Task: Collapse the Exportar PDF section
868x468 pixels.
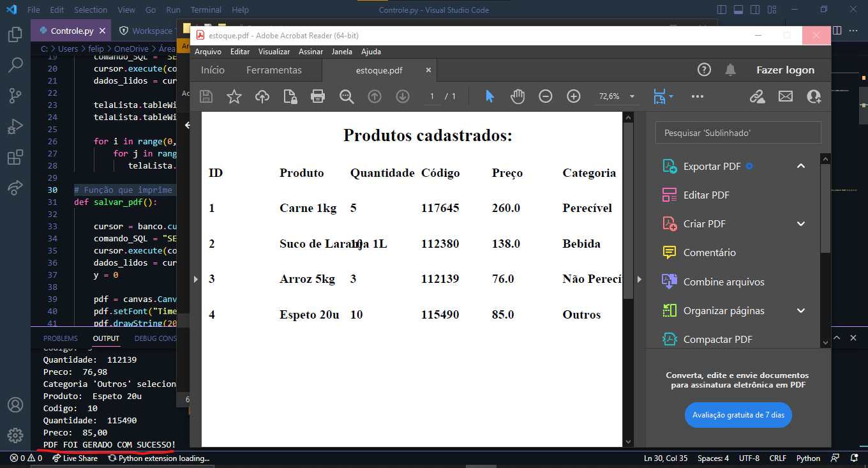Action: [x=800, y=165]
